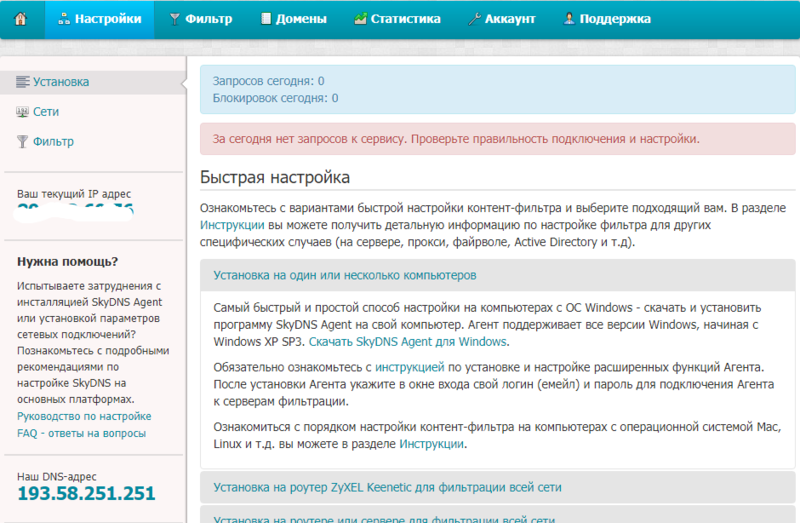This screenshot has width=800, height=523.
Task: Open FAQ - ответы на вопросы link
Action: pos(81,433)
